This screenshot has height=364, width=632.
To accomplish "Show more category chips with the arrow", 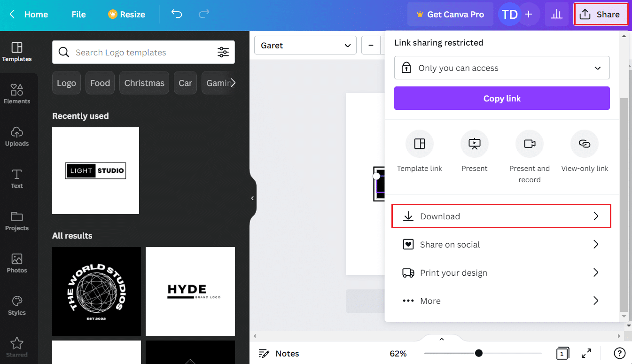I will 233,83.
